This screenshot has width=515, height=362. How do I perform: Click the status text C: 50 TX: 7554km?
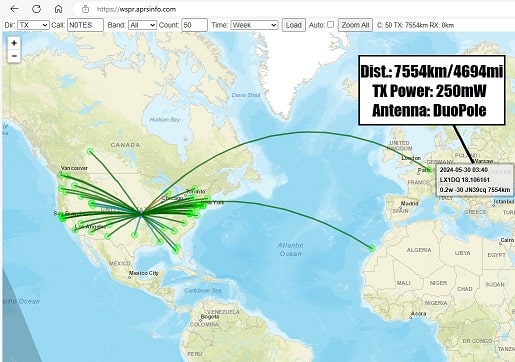(415, 25)
